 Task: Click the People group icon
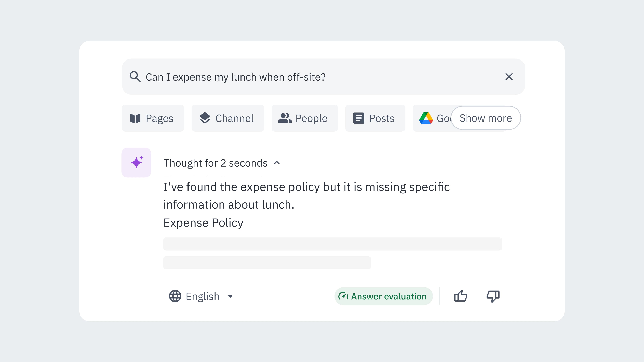coord(284,118)
